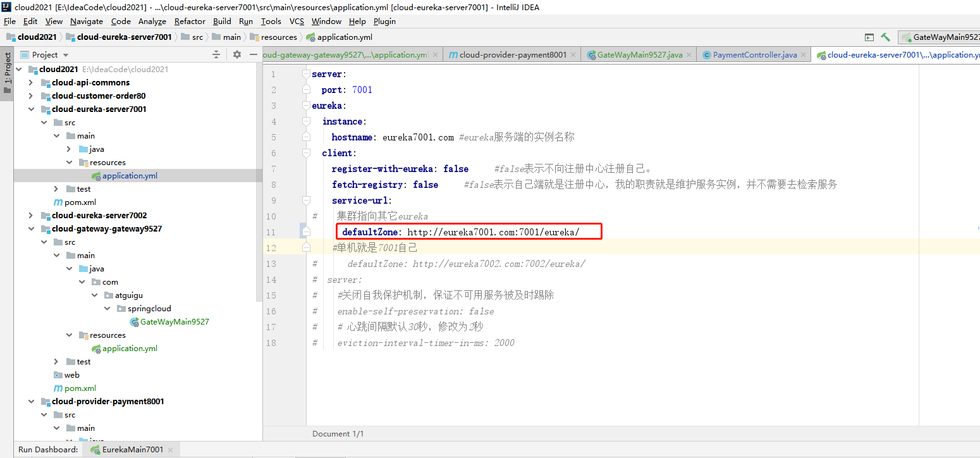
Task: Expand the cloud-api-commons module
Action: (x=31, y=82)
